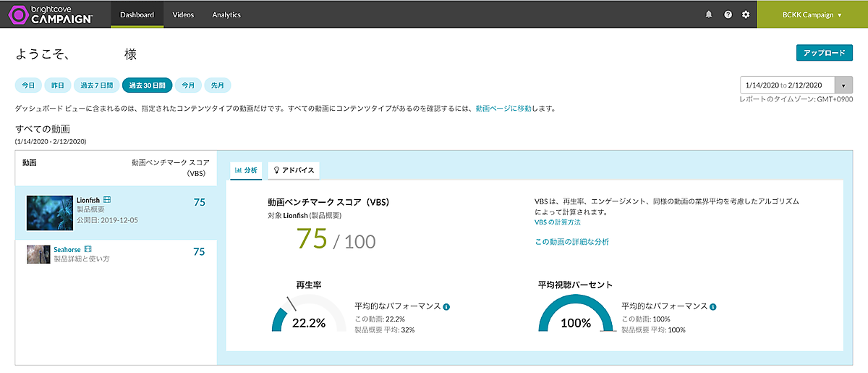Open the settings gear icon
This screenshot has height=373, width=868.
746,14
